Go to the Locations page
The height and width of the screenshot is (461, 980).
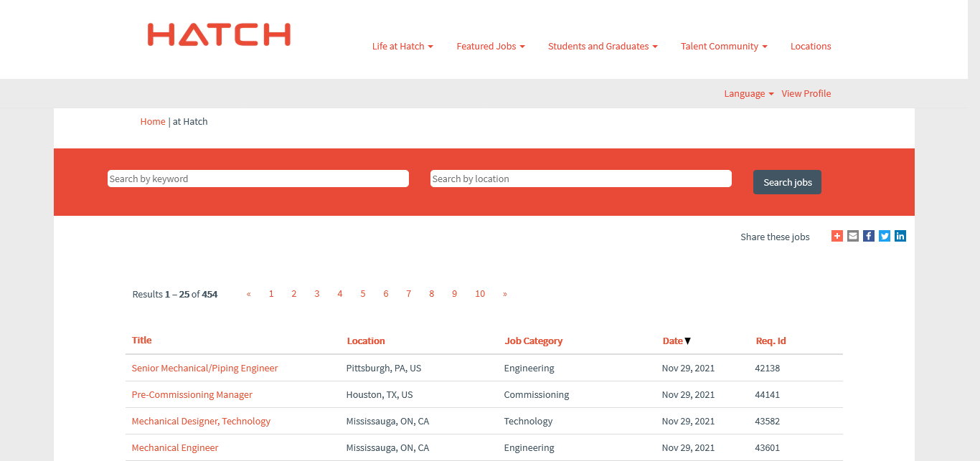tap(811, 47)
